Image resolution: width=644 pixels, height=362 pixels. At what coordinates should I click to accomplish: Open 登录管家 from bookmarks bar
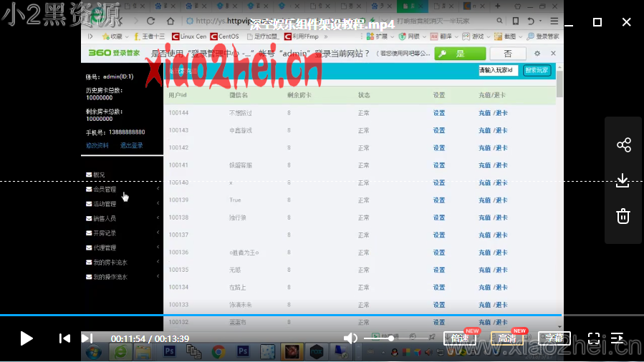(x=543, y=36)
